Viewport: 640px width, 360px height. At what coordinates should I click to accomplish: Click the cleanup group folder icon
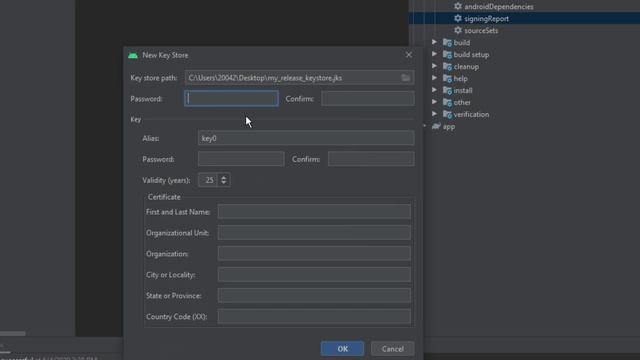point(447,66)
